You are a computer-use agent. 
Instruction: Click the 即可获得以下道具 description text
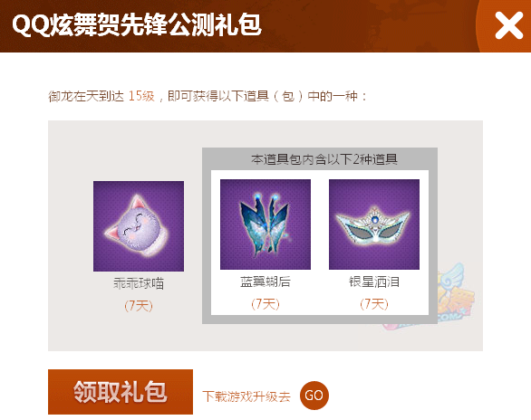(218, 96)
